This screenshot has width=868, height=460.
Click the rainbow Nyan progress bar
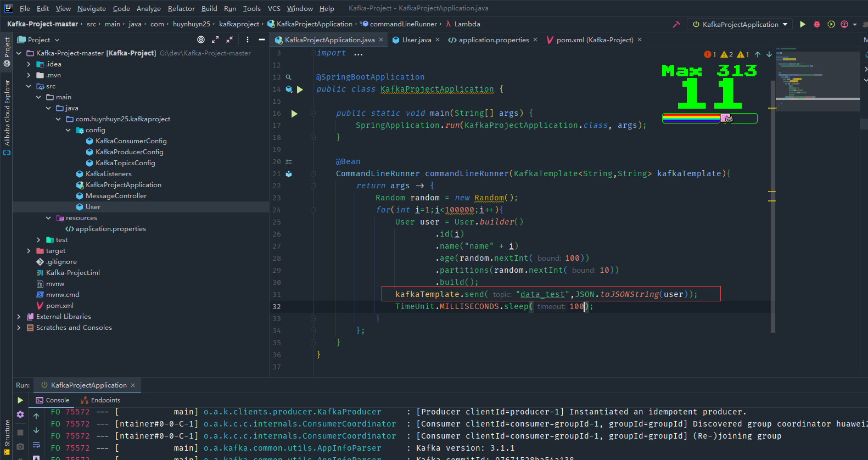point(709,118)
